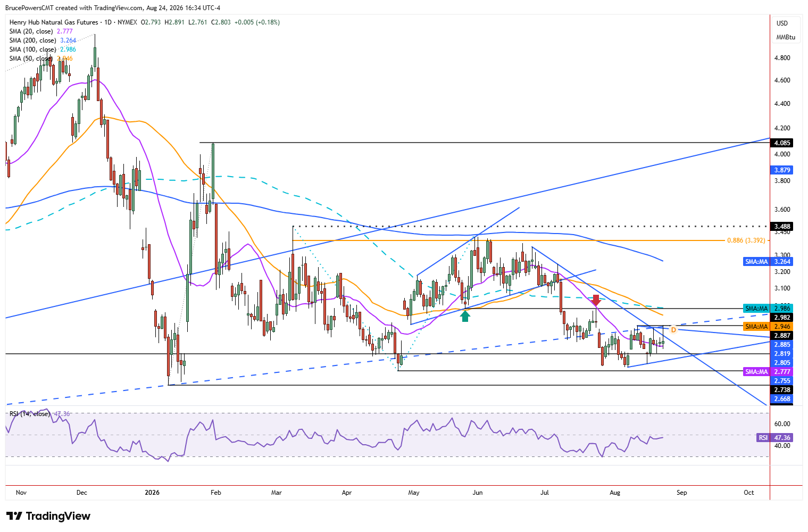Image resolution: width=808 pixels, height=532 pixels.
Task: Click the Henry Hub Natural Gas Futures title
Action: (54, 22)
